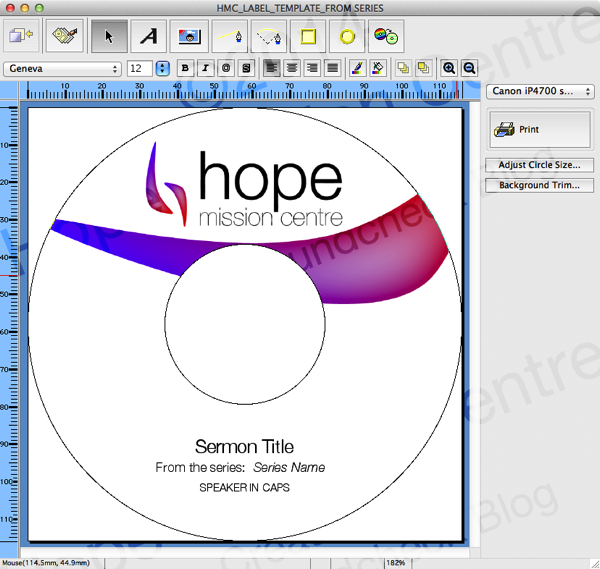Screen dimensions: 600x569
Task: Click the hope mission centre logo image
Action: point(244,185)
